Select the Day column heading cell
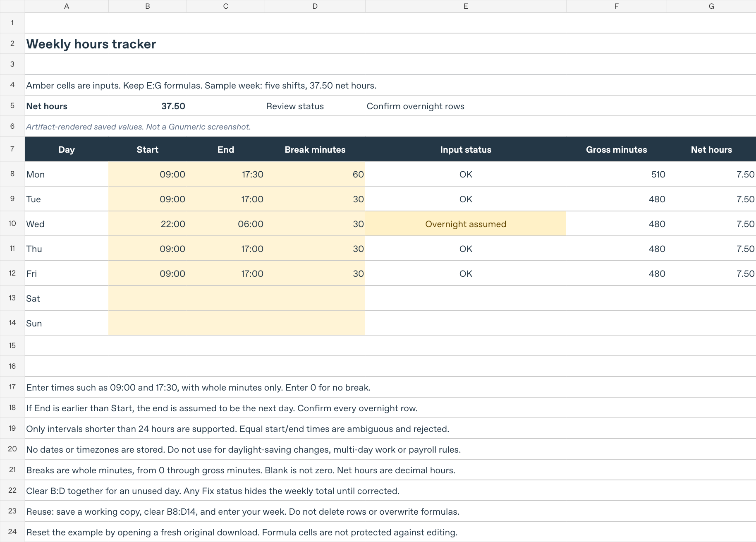This screenshot has width=756, height=542. pos(67,149)
